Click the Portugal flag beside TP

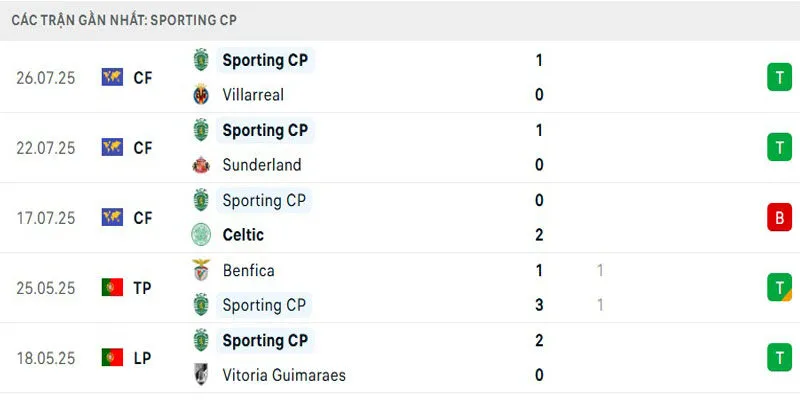(112, 287)
